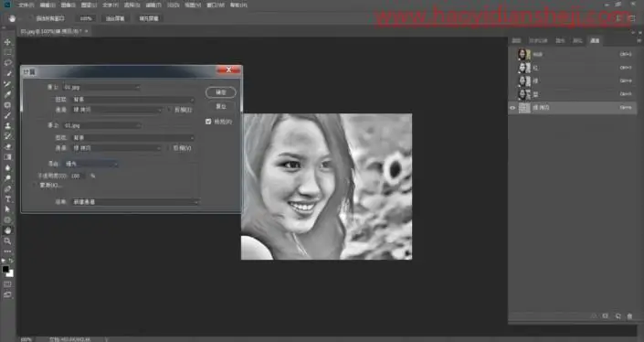
Task: Click the OK (确定) button
Action: tap(221, 92)
